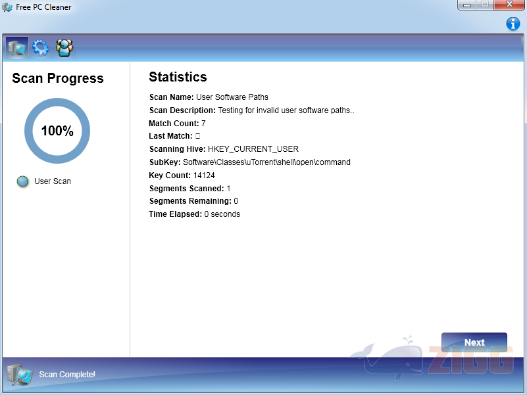
Task: Click the Match Count value
Action: point(203,123)
